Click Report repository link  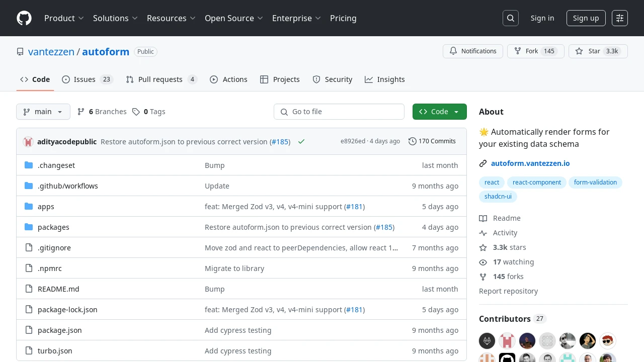[x=508, y=291]
